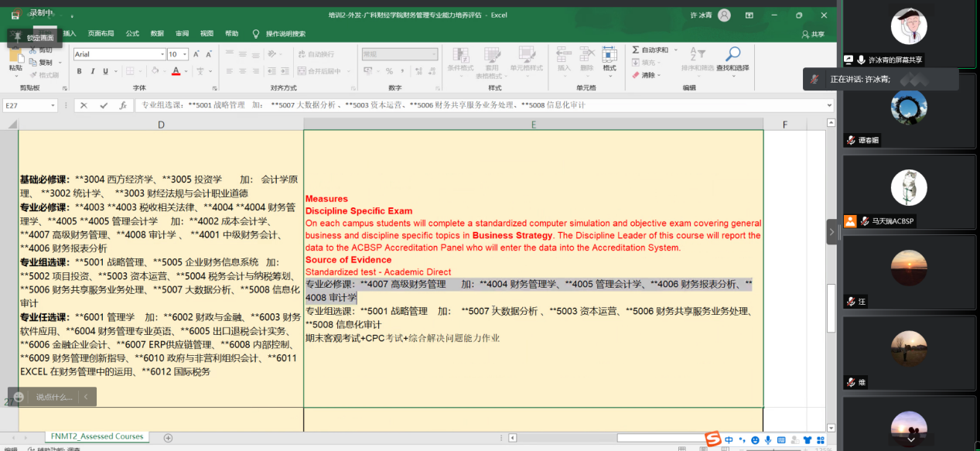Click the 说点什么 chat input
The width and height of the screenshot is (980, 451).
53,397
